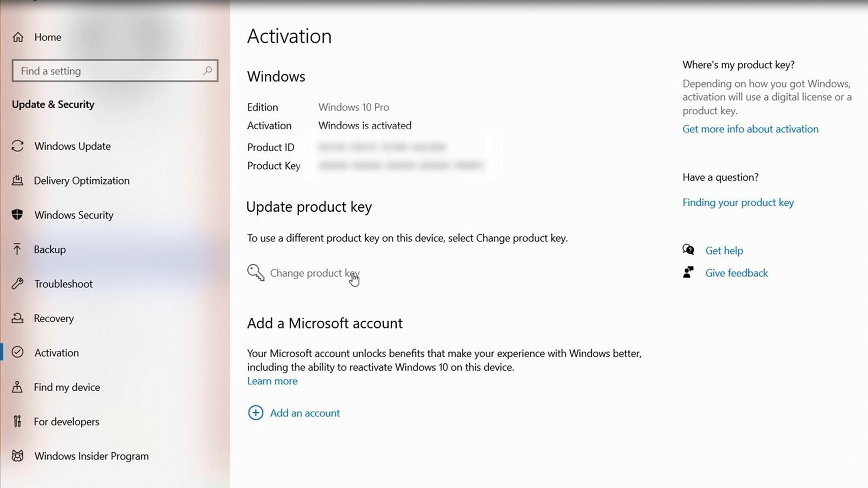This screenshot has width=868, height=488.
Task: Click the Find a setting input field
Action: (115, 70)
